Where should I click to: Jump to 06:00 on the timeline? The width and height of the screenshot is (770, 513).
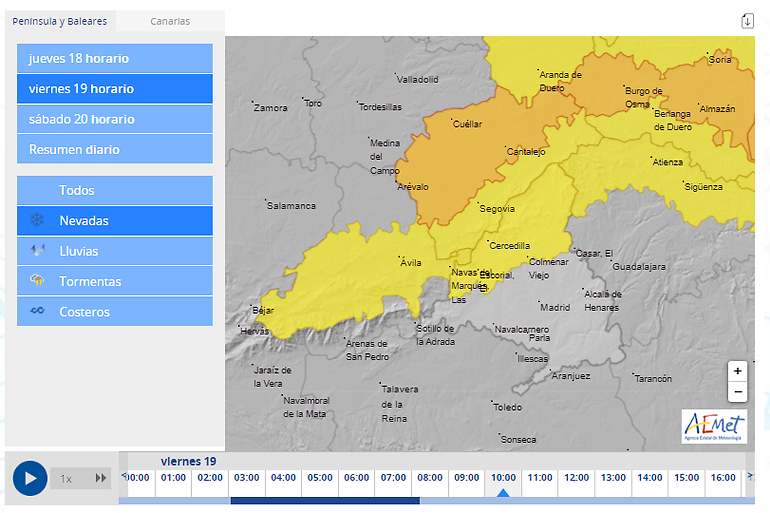tap(357, 478)
